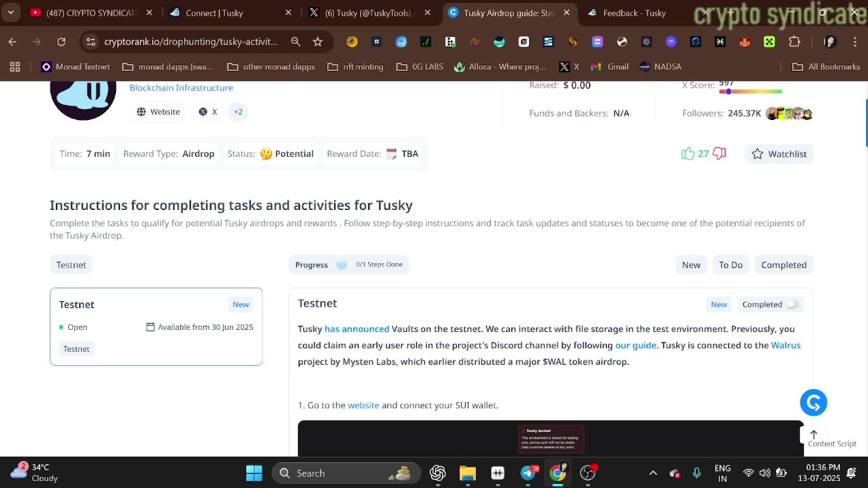This screenshot has height=488, width=868.
Task: Filter tasks by 'New'
Action: (x=691, y=265)
